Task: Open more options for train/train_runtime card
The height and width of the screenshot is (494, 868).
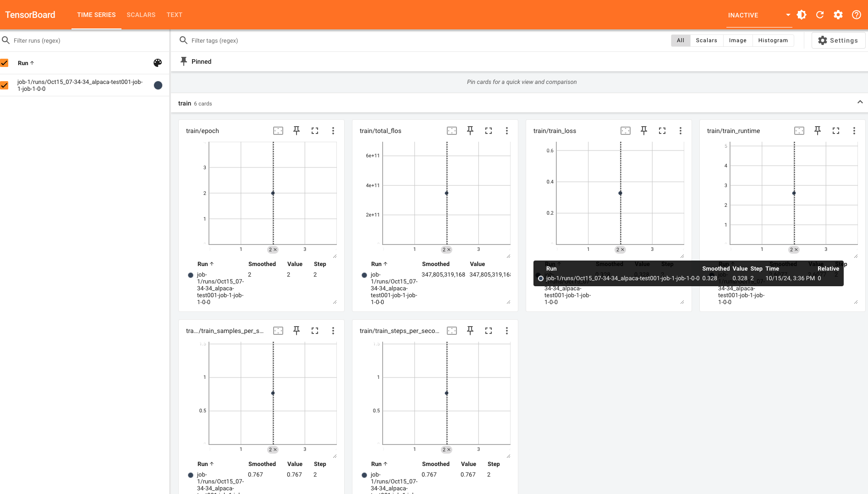Action: pos(854,131)
